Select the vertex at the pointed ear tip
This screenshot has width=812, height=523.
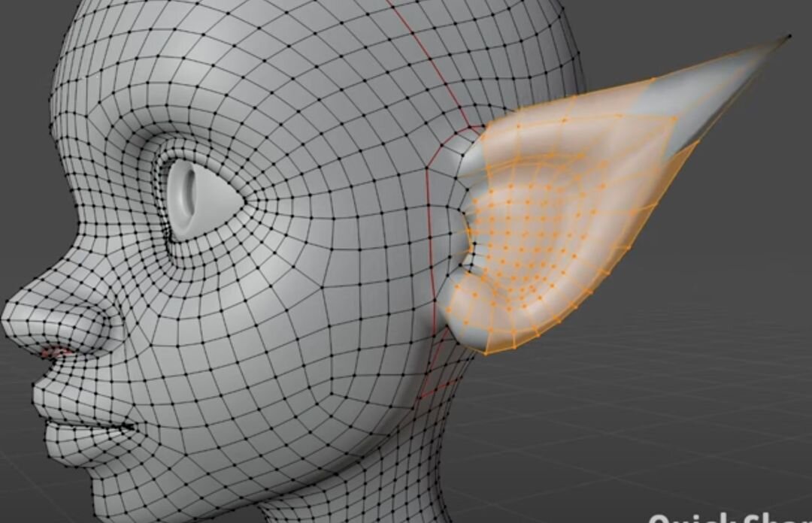[x=789, y=36]
